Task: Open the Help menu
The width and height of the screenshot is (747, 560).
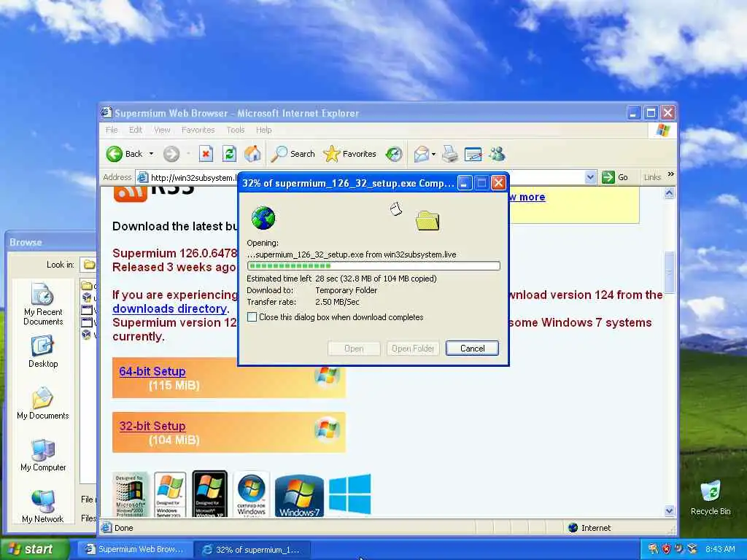Action: [x=263, y=130]
